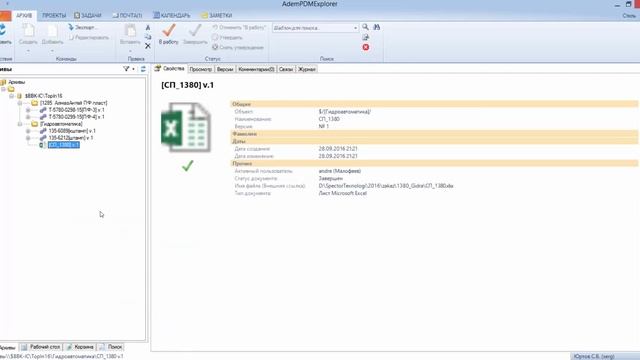Click the Стиль menu at top right

[x=629, y=16]
